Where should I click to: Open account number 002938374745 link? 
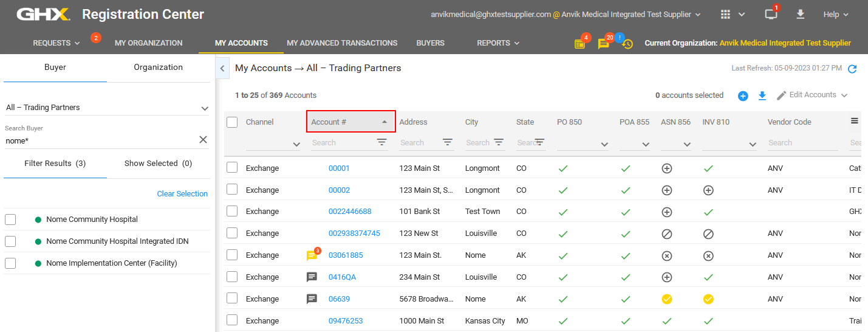tap(354, 233)
